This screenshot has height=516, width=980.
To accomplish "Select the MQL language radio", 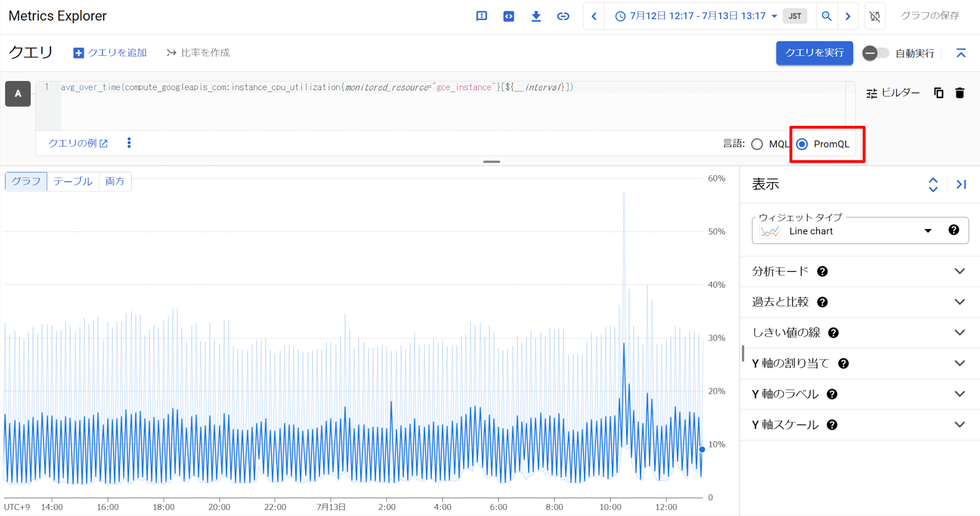I will coord(757,144).
